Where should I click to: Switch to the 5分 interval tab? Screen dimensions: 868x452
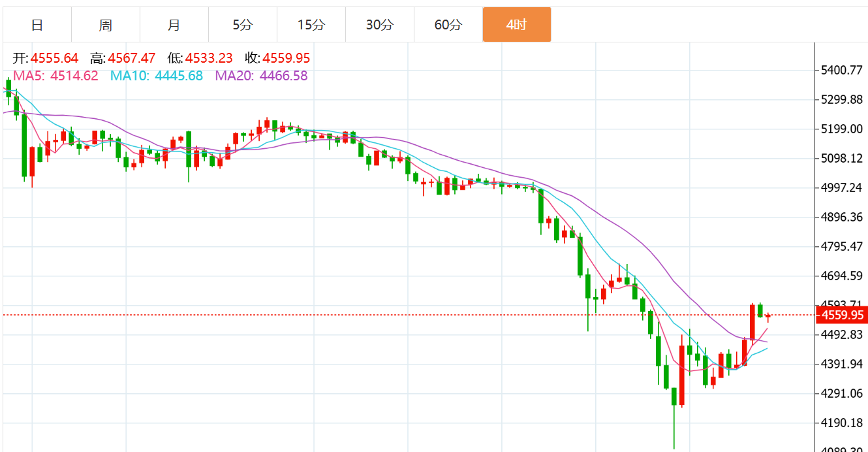[x=243, y=25]
